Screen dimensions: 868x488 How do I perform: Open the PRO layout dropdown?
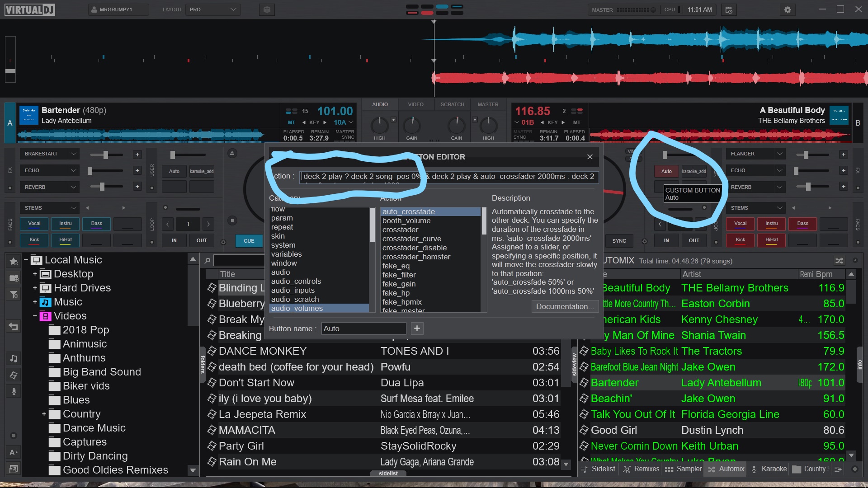click(212, 9)
